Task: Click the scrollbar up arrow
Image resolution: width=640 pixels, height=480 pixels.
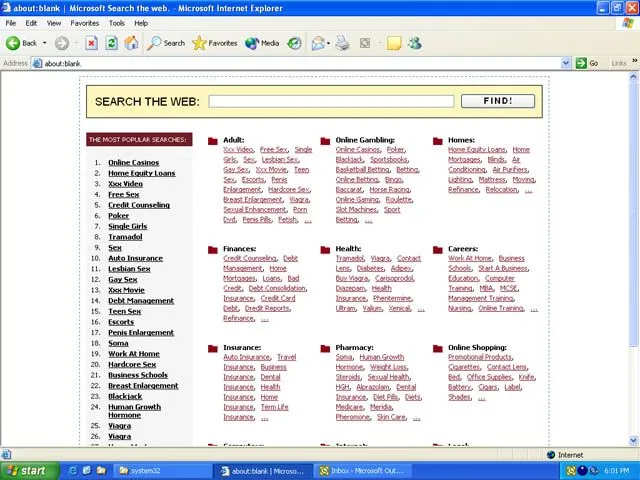Action: [x=633, y=76]
